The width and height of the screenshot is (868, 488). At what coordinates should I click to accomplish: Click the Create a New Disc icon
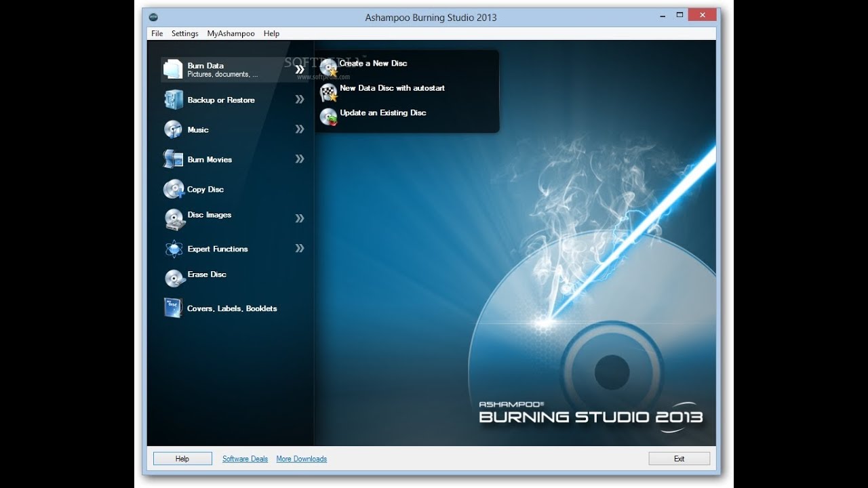click(x=329, y=67)
